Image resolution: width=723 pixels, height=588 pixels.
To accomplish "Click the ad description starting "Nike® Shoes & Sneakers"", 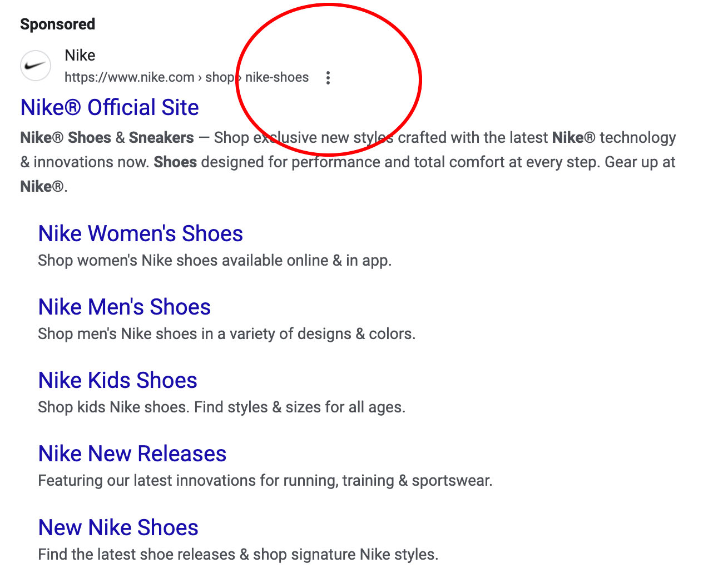I will pos(348,162).
